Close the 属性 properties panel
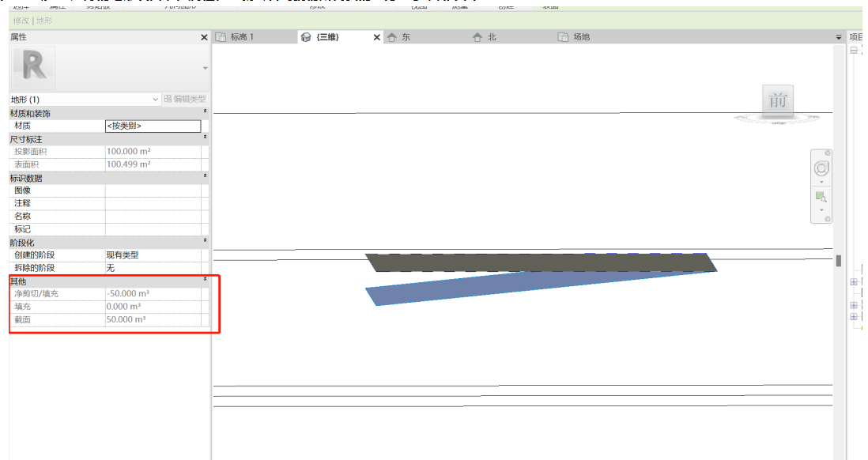868x460 pixels. click(x=204, y=37)
